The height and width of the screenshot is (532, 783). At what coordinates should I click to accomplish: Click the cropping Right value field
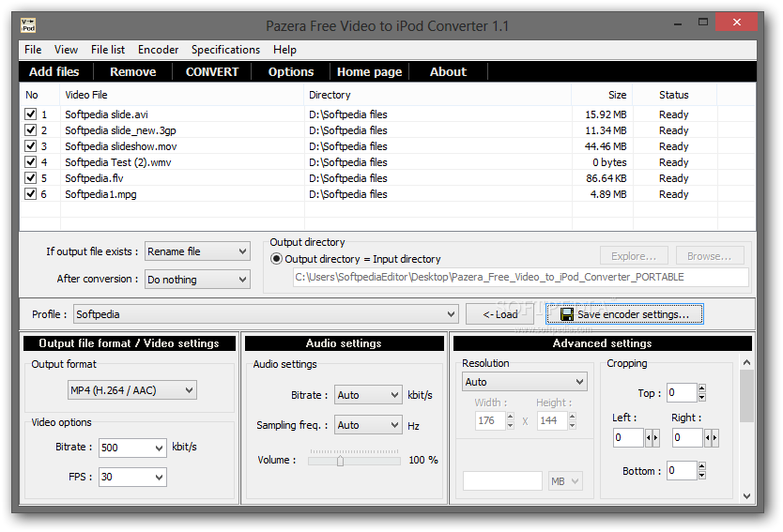687,437
